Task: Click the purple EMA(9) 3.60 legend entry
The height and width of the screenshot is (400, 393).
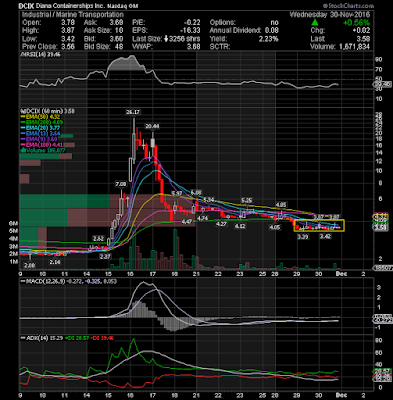Action: (40, 139)
